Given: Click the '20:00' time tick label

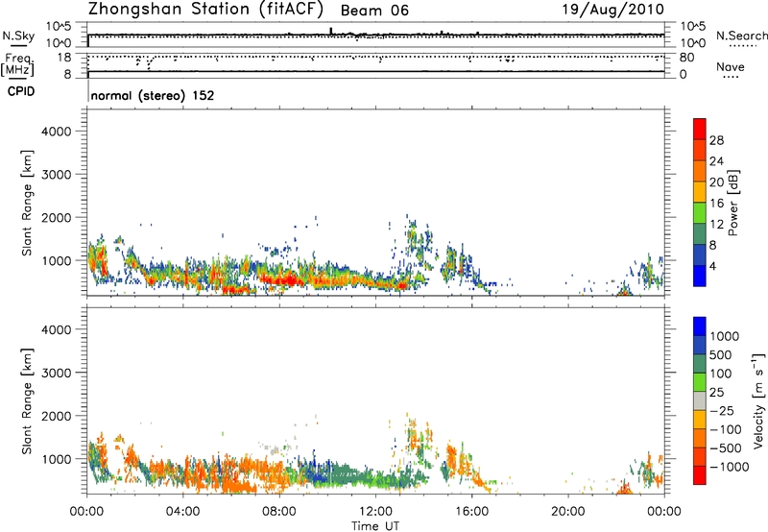Looking at the screenshot, I should tap(567, 512).
